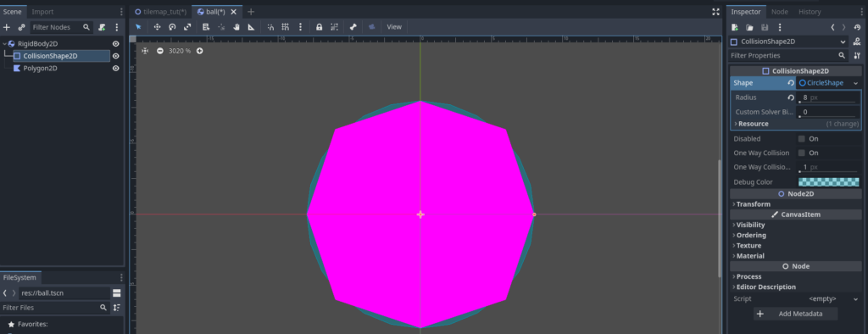Open documentation for CollisionShape2D
Image resolution: width=868 pixels, height=334 pixels.
pyautogui.click(x=857, y=42)
